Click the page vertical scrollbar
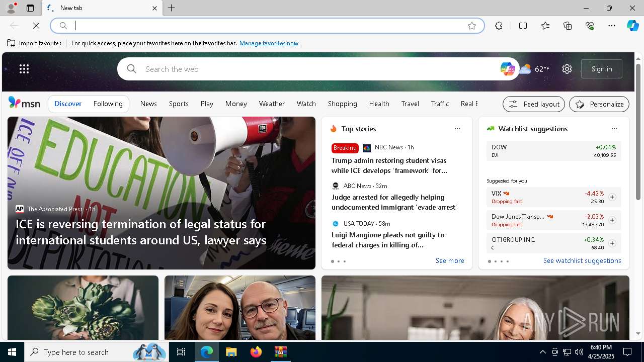Viewport: 644px width, 362px height. coord(638,132)
